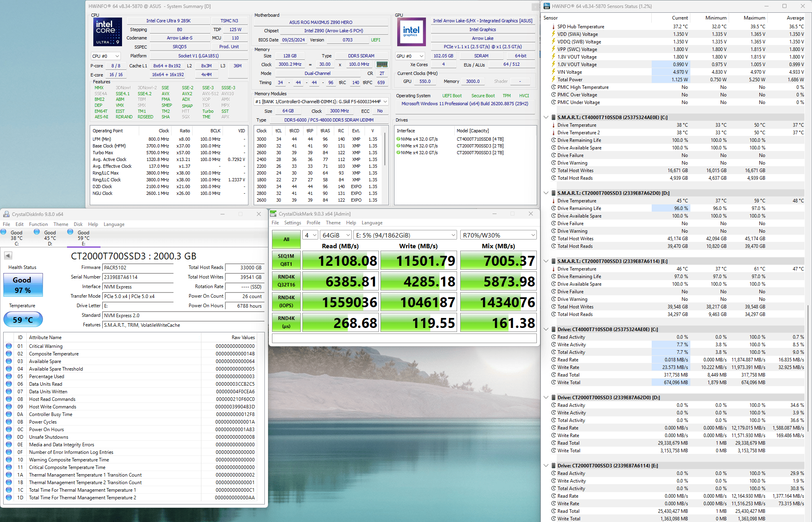The width and height of the screenshot is (812, 522).
Task: Click the CrystalDiskMark empty comment field
Action: pyautogui.click(x=404, y=338)
